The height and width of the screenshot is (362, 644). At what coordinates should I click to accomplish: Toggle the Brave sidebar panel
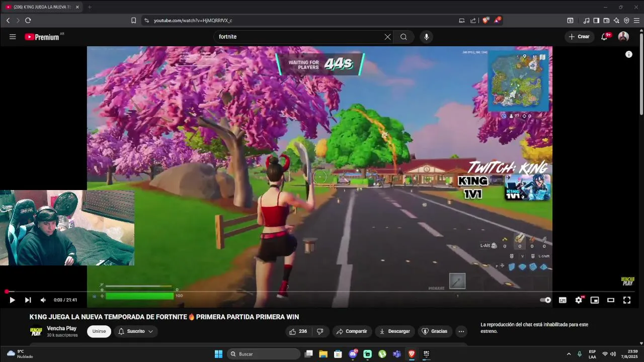pyautogui.click(x=596, y=21)
